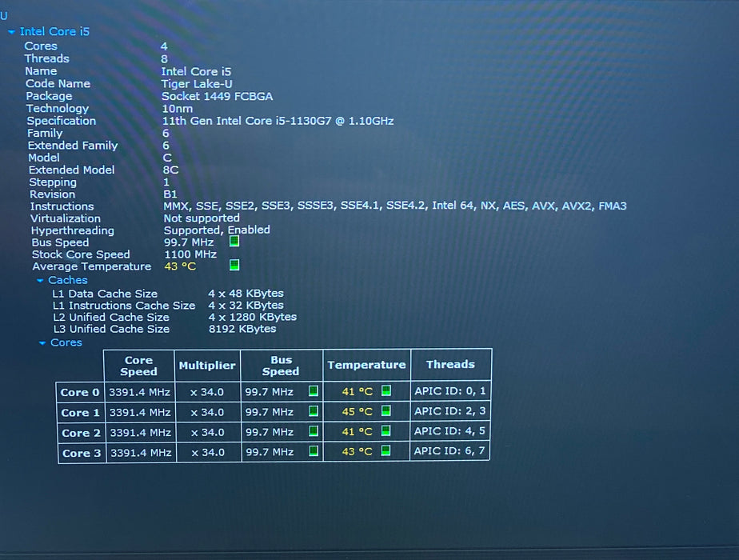Screen dimensions: 739x560
Task: Select the Multiplier column header
Action: 207,366
